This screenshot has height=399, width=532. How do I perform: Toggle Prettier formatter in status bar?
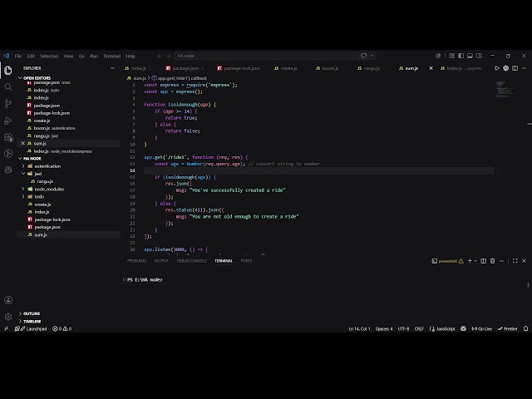508,328
